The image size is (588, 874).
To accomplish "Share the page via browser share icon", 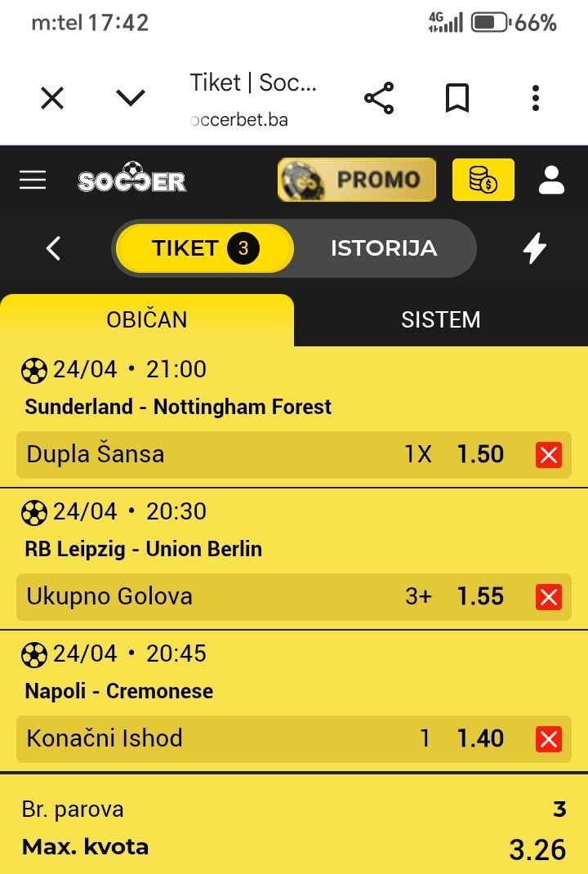I will 379,99.
